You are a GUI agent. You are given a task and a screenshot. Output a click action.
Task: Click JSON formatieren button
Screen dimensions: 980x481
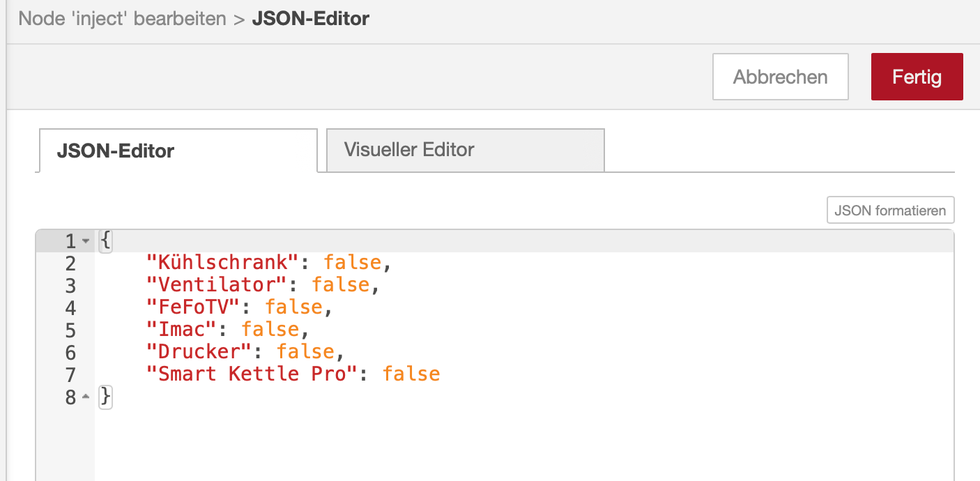click(890, 210)
